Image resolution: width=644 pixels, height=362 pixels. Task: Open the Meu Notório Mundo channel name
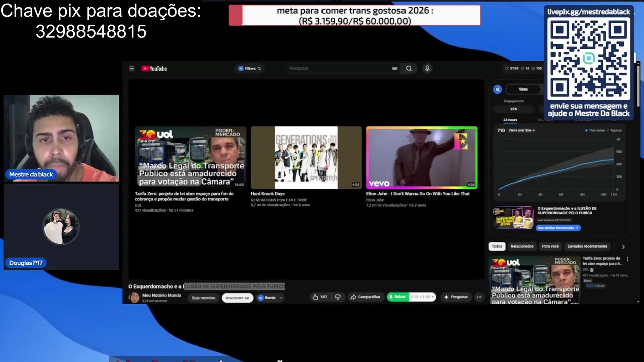click(x=162, y=295)
